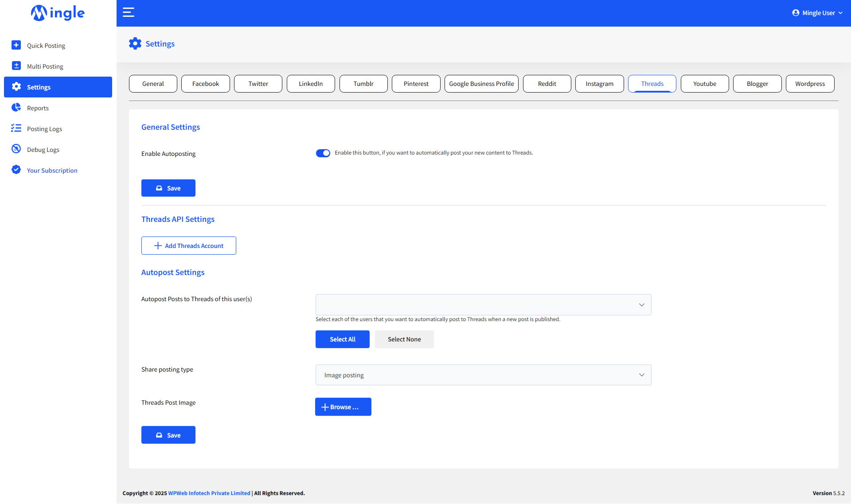Click the Posting Logs list icon
Screen dimensions: 851x504
coord(16,128)
